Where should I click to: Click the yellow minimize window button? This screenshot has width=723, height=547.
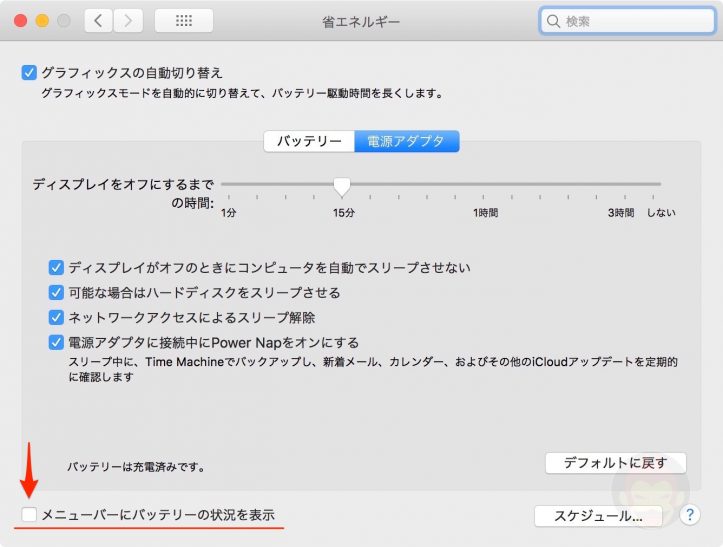click(42, 21)
